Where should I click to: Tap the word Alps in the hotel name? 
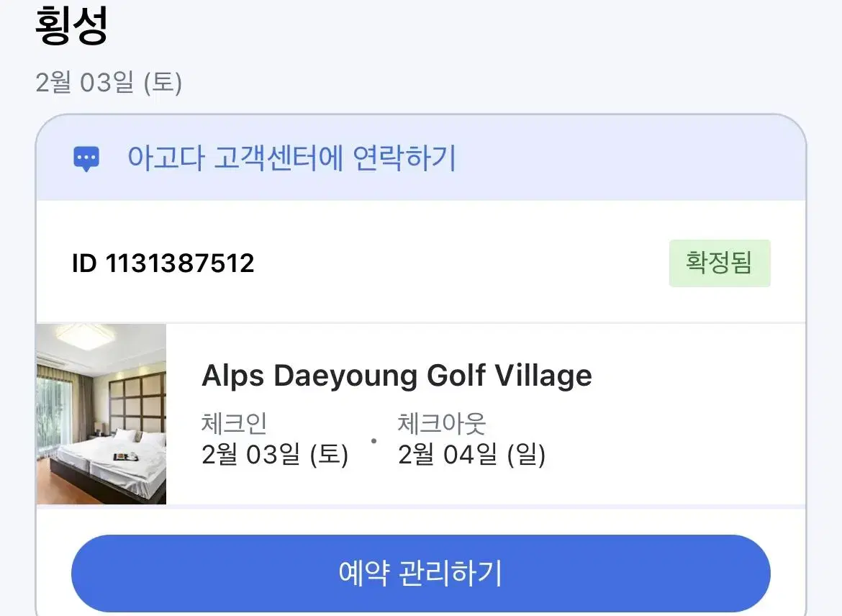click(233, 376)
